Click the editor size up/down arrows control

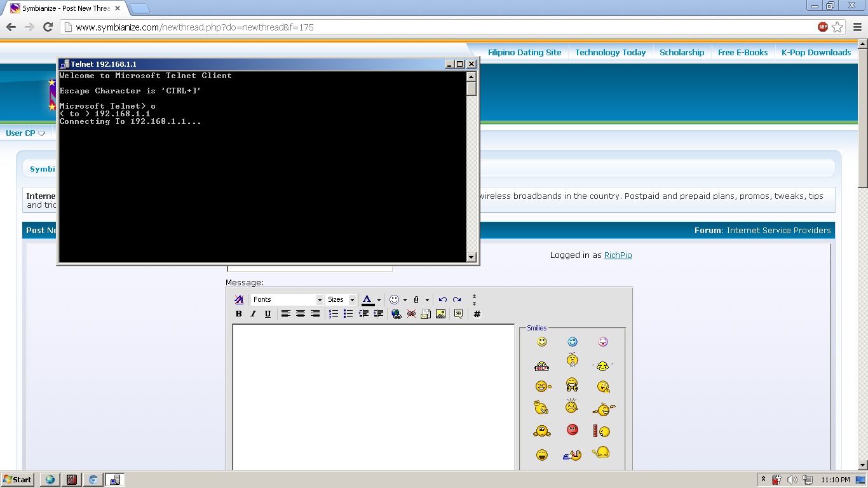coord(474,300)
